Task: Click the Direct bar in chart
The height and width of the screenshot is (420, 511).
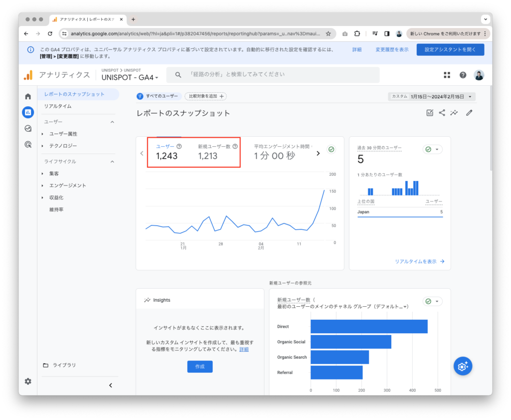Action: click(369, 327)
